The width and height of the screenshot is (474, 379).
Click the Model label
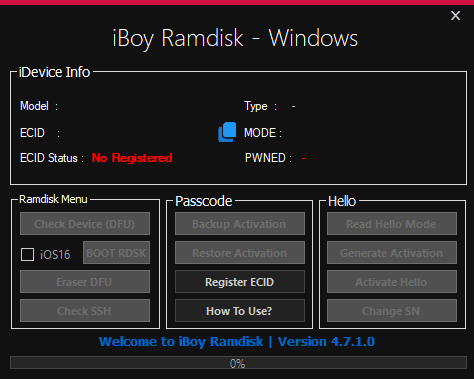(x=39, y=106)
